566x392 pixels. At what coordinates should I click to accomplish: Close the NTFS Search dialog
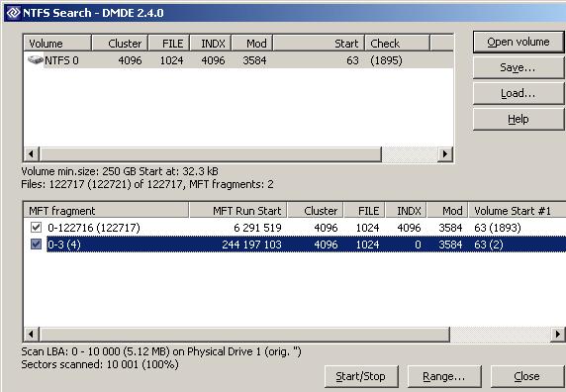coord(527,376)
